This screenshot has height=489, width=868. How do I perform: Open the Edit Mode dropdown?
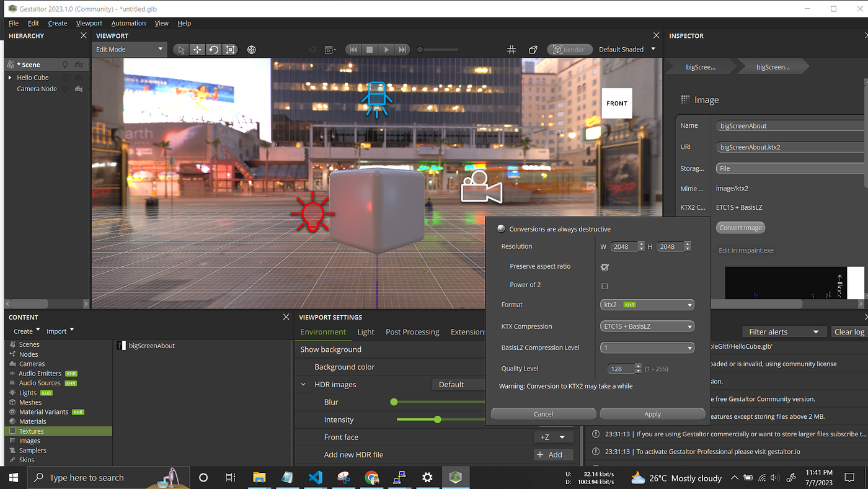(x=130, y=50)
